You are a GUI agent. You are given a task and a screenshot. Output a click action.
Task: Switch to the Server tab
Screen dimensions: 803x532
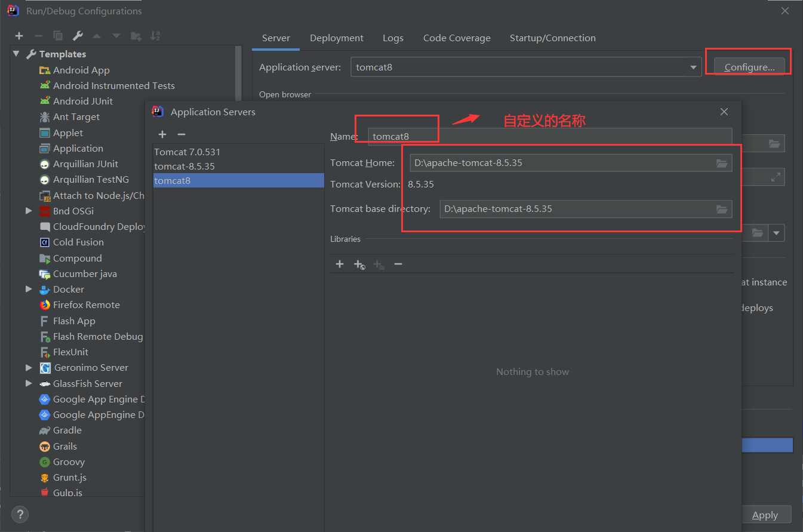(x=276, y=38)
